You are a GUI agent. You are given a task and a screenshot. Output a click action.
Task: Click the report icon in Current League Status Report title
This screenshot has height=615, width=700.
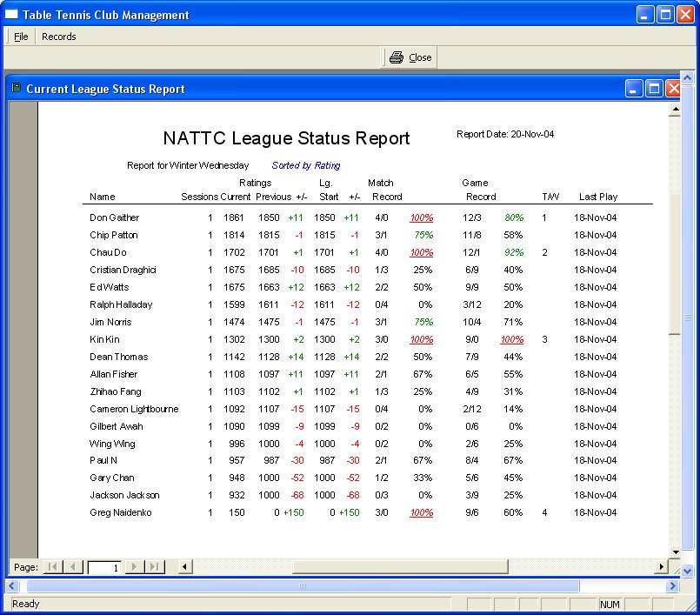click(x=16, y=88)
